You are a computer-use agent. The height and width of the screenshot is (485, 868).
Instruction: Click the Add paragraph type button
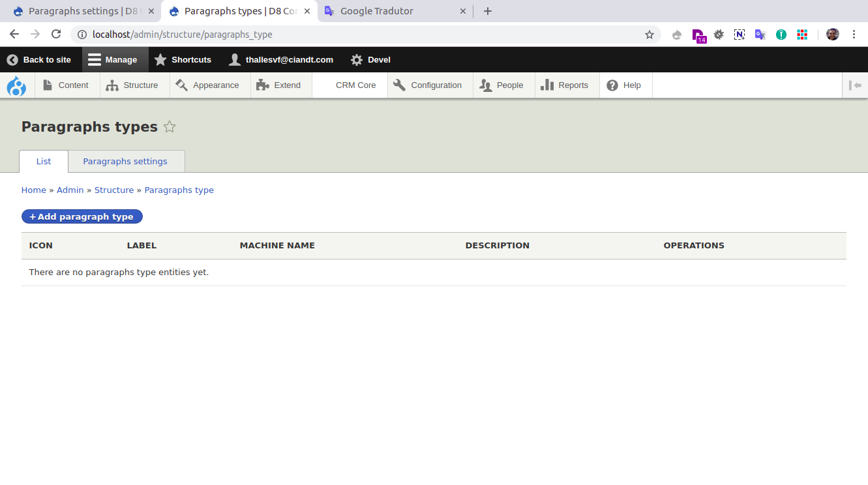pos(82,216)
